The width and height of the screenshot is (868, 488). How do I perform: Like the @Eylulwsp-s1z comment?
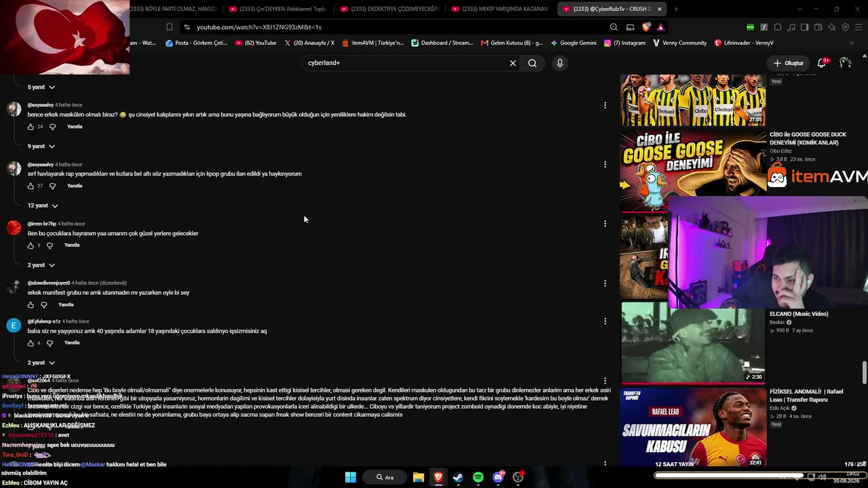point(31,343)
